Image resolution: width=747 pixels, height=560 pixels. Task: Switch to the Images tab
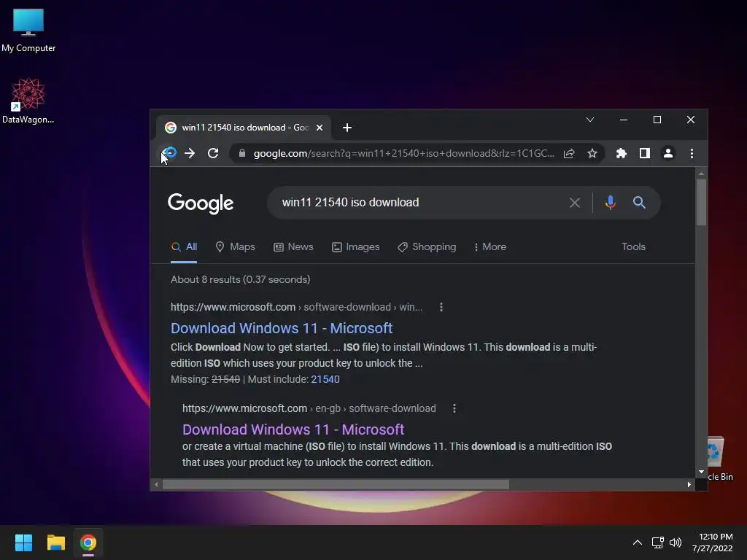point(356,246)
